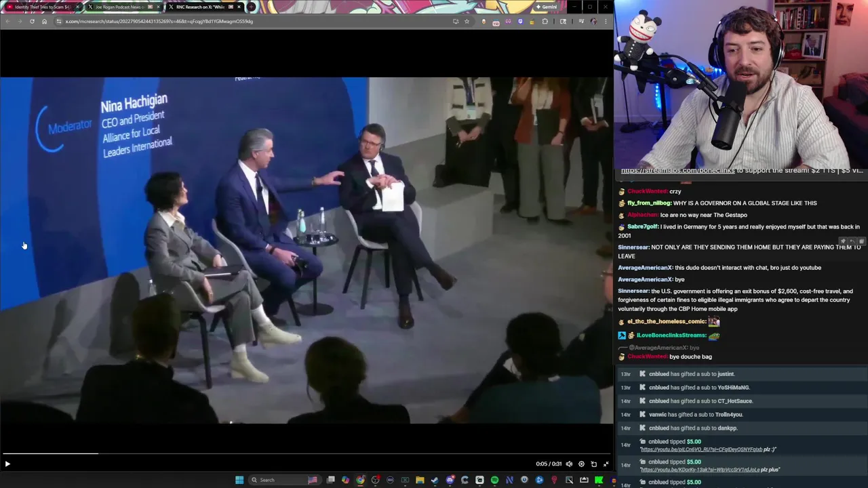Toggle picture-in-picture video icon

[x=593, y=464]
